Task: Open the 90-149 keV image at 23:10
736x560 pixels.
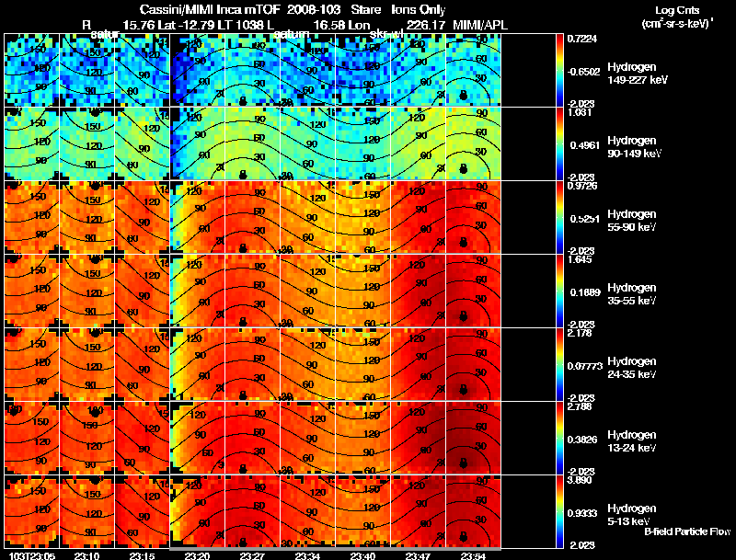Action: pos(86,143)
